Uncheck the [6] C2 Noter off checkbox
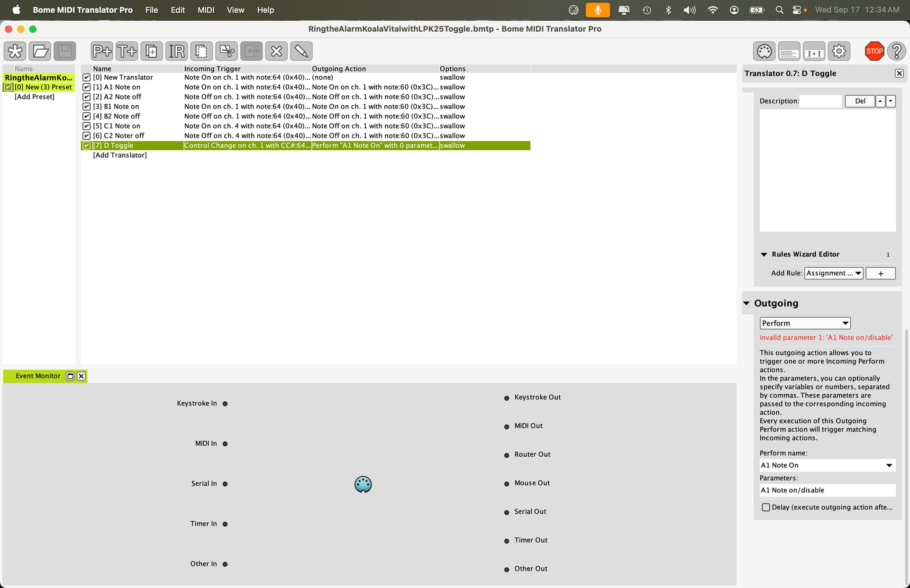Viewport: 910px width, 588px height. tap(86, 136)
